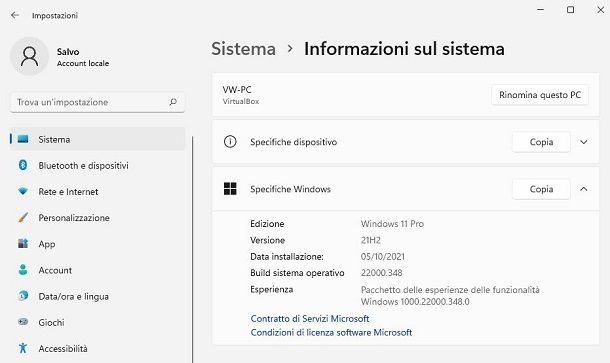Click the Account person icon

(x=23, y=270)
